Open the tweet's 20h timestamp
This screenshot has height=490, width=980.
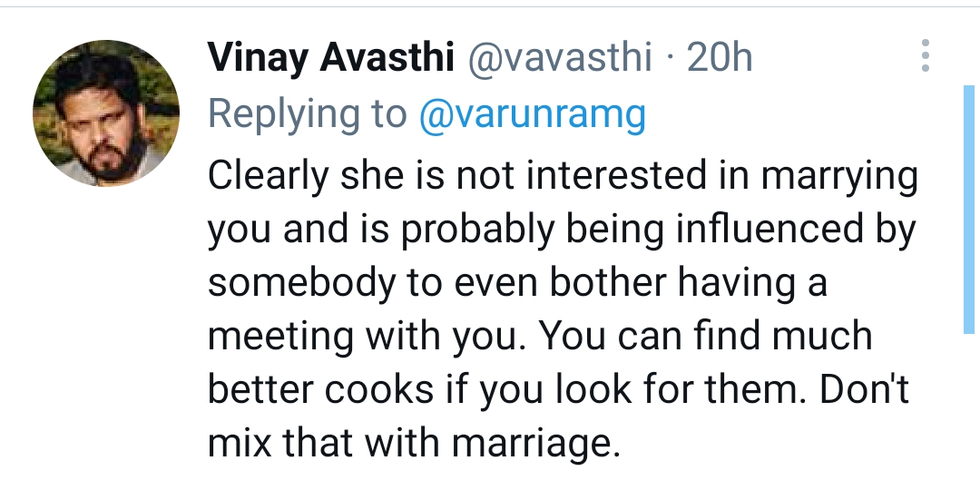(x=720, y=57)
